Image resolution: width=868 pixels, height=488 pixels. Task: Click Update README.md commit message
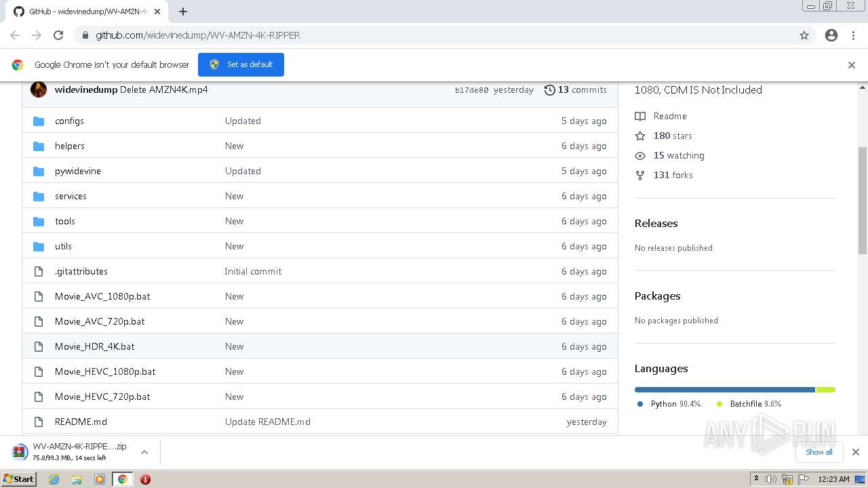[x=268, y=422]
